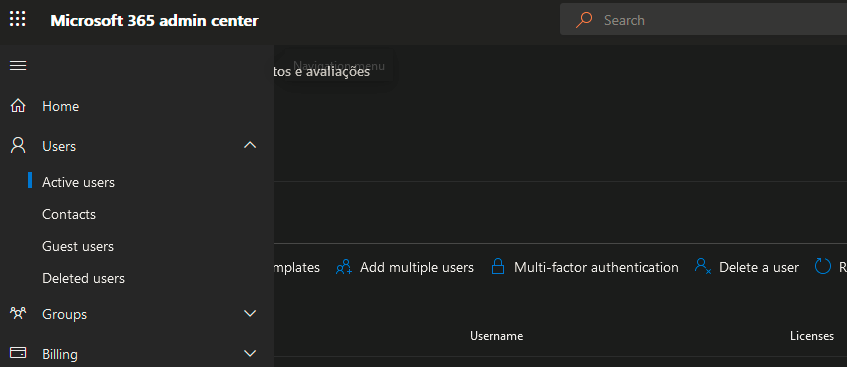Collapse navigation with the hamburger icon
The image size is (847, 367).
(x=18, y=65)
